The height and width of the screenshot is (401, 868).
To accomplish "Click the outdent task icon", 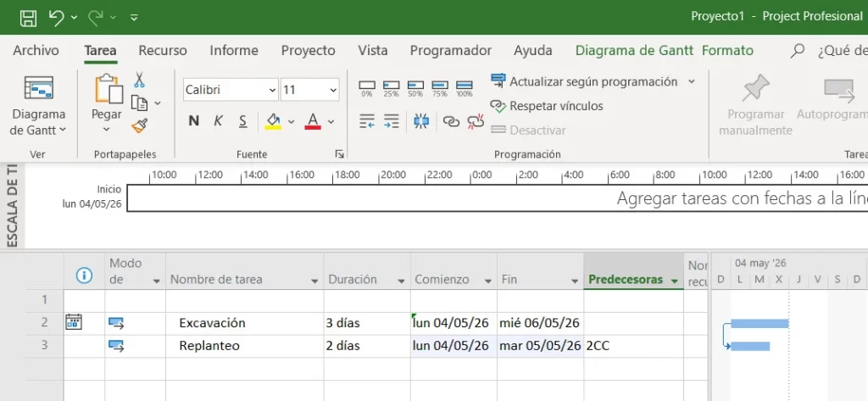I will (367, 121).
